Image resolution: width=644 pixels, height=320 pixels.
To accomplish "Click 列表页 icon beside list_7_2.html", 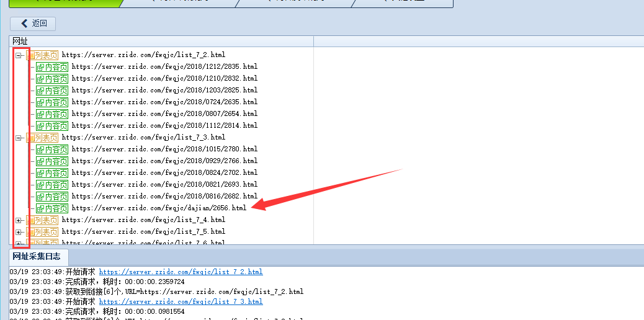I will pos(42,55).
